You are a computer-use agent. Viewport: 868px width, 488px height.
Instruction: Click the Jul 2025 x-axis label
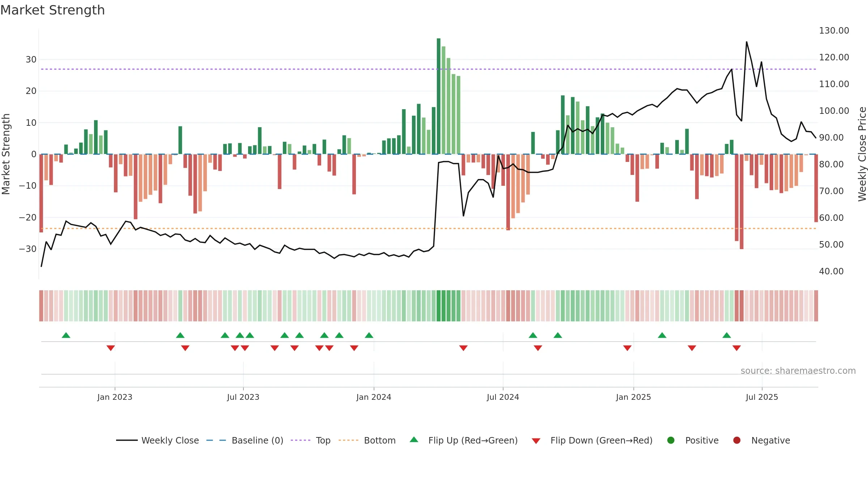[x=762, y=397]
